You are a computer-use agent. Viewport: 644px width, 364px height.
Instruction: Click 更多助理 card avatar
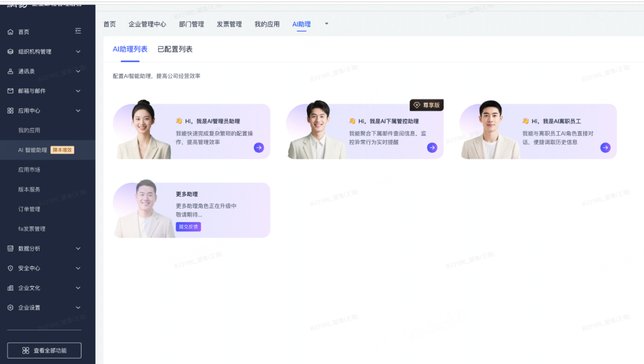point(145,208)
